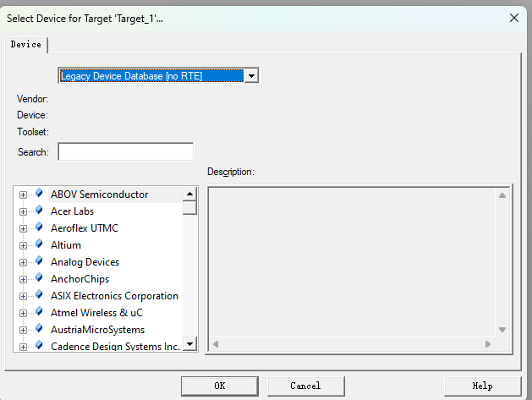Image resolution: width=532 pixels, height=400 pixels.
Task: Click the Cadence Design Systems vendor icon
Action: tap(39, 346)
